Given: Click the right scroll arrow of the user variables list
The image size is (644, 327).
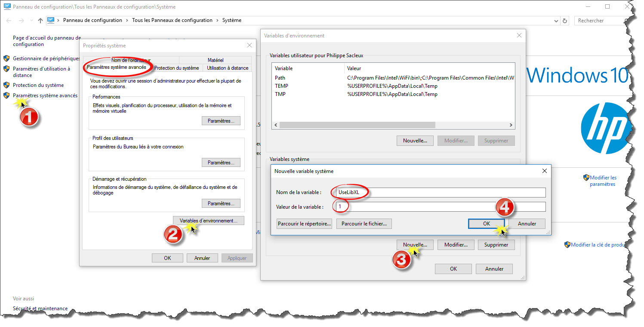Looking at the screenshot, I should coord(511,125).
